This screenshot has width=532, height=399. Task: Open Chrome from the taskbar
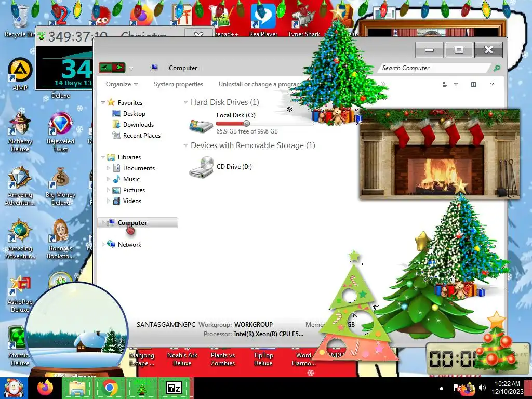point(110,388)
